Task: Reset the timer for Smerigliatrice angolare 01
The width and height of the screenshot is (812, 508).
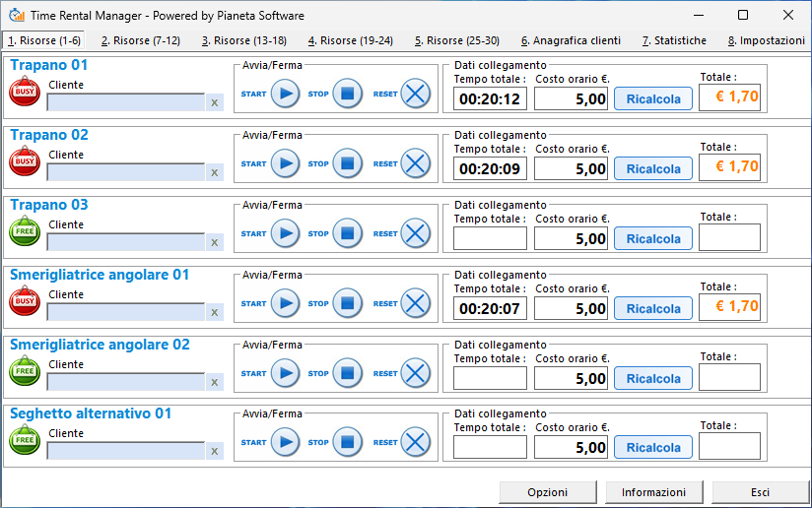Action: [x=416, y=303]
